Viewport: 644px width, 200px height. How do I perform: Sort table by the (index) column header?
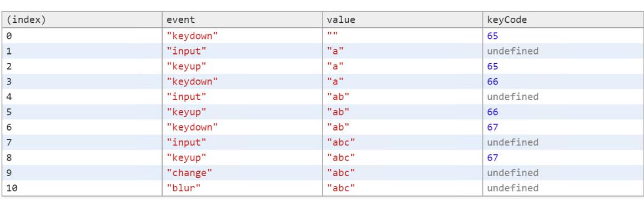pos(82,19)
